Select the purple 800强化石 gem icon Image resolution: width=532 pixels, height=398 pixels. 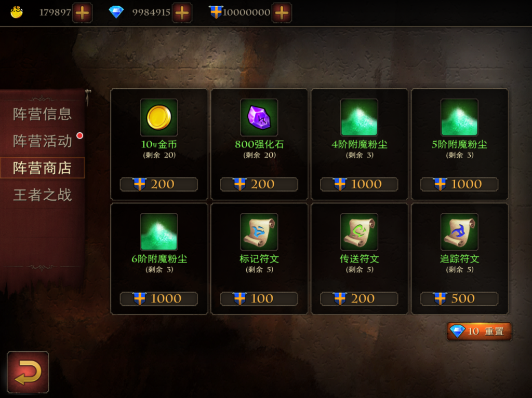pos(259,117)
